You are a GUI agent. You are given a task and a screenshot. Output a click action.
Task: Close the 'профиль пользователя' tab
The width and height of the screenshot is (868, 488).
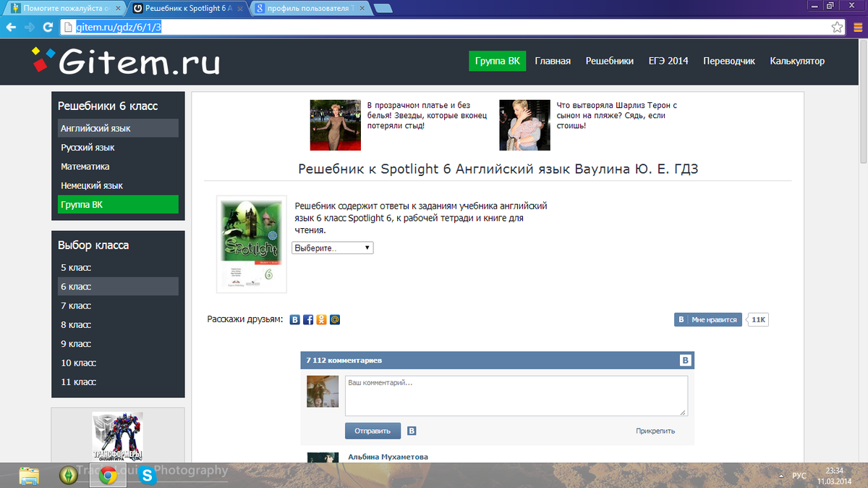pyautogui.click(x=364, y=9)
